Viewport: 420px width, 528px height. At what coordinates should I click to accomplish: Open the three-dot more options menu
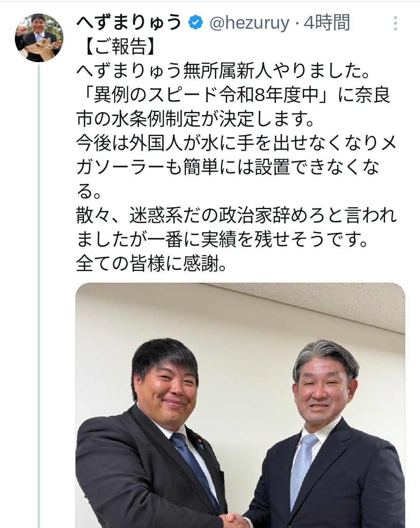395,23
